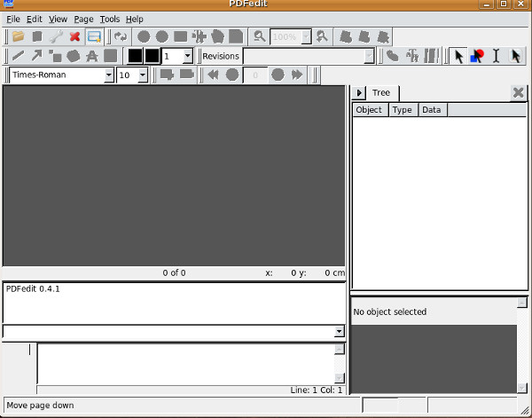Click the grey letter A text icon
Image resolution: width=532 pixels, height=418 pixels.
point(92,55)
